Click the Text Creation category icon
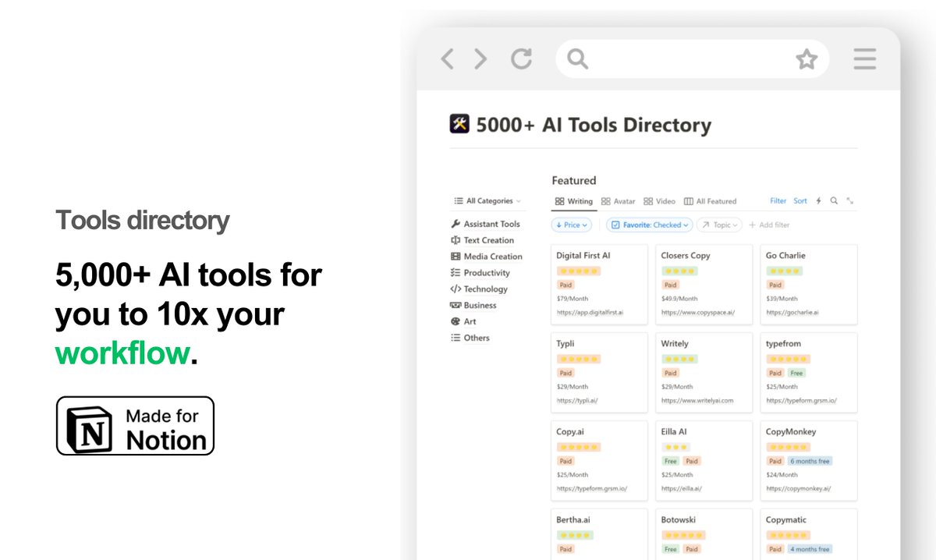Image resolution: width=936 pixels, height=560 pixels. 456,240
